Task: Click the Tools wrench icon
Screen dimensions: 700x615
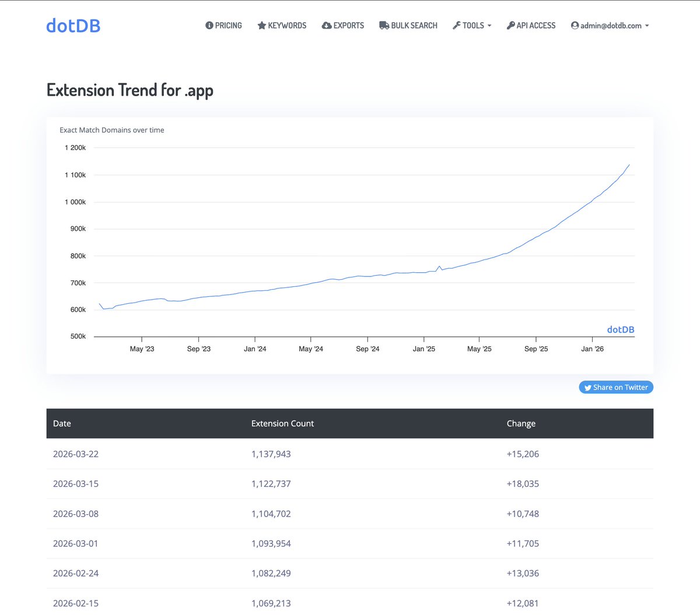Action: point(457,26)
